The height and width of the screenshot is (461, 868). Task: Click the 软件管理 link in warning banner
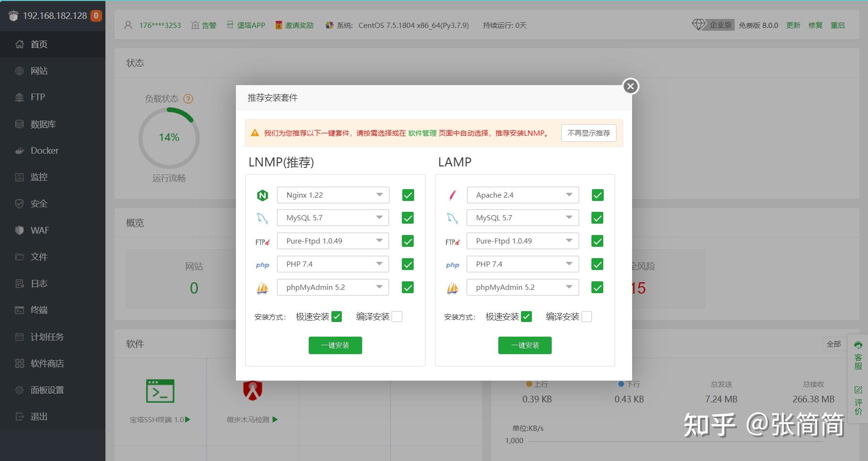pyautogui.click(x=422, y=133)
